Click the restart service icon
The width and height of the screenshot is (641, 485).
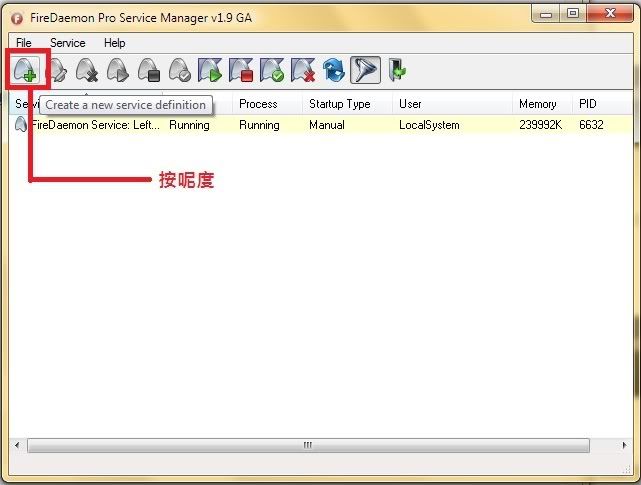[x=180, y=70]
